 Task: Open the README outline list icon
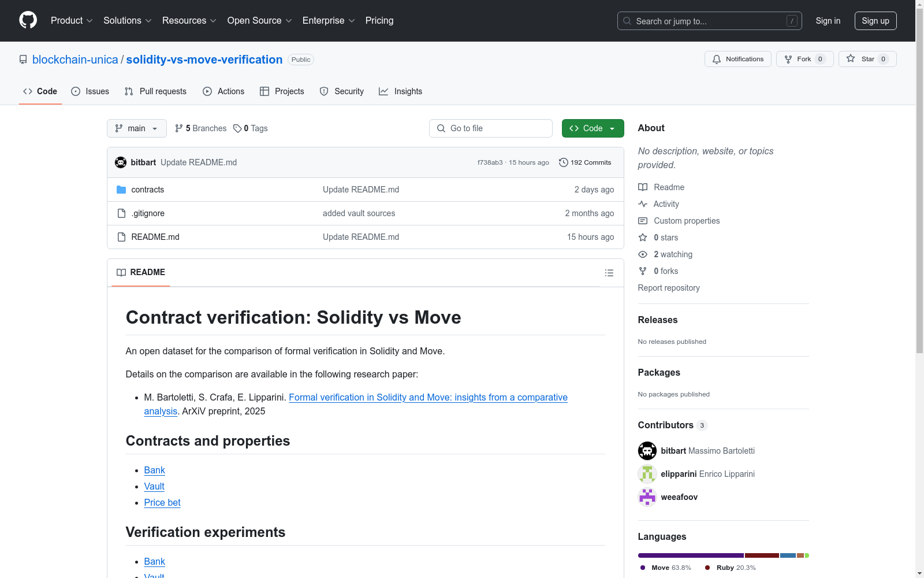pyautogui.click(x=609, y=273)
